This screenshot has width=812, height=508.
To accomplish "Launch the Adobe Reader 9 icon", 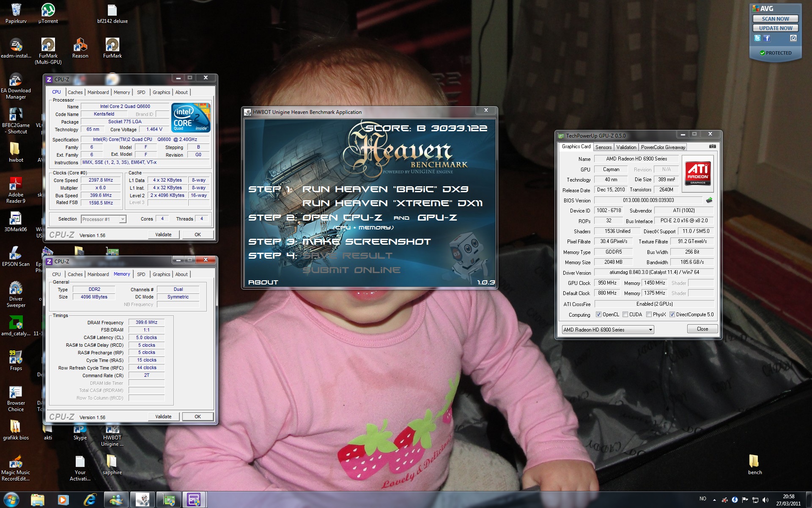I will click(16, 190).
